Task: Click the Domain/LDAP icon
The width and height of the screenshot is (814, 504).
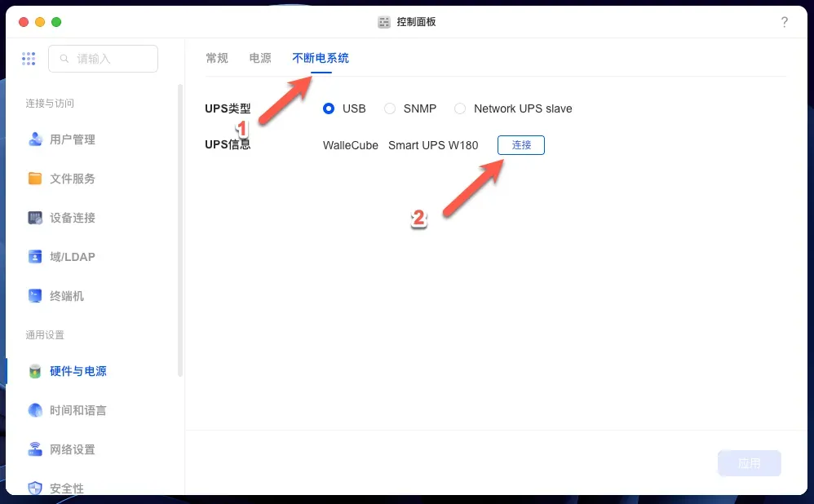Action: pyautogui.click(x=35, y=256)
